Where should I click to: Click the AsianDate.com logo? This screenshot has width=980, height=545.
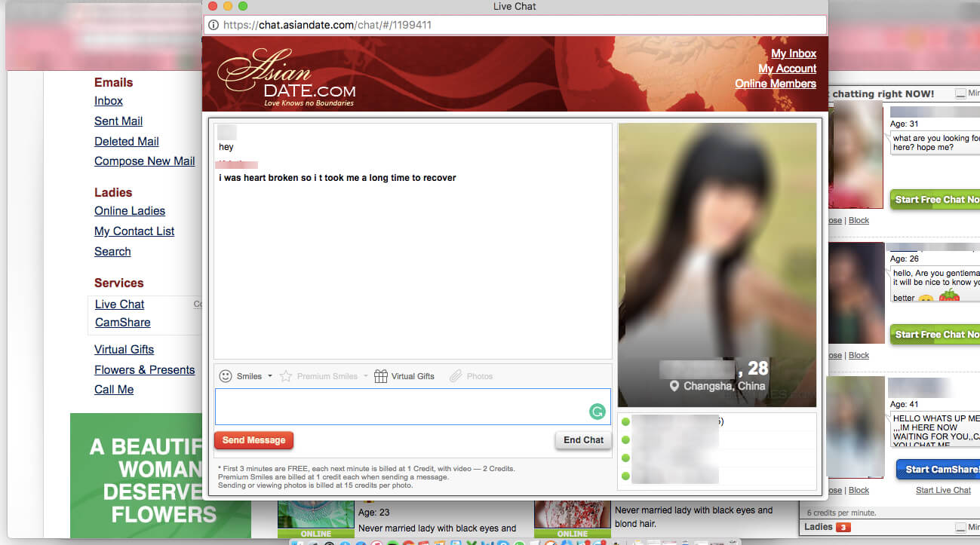(287, 78)
